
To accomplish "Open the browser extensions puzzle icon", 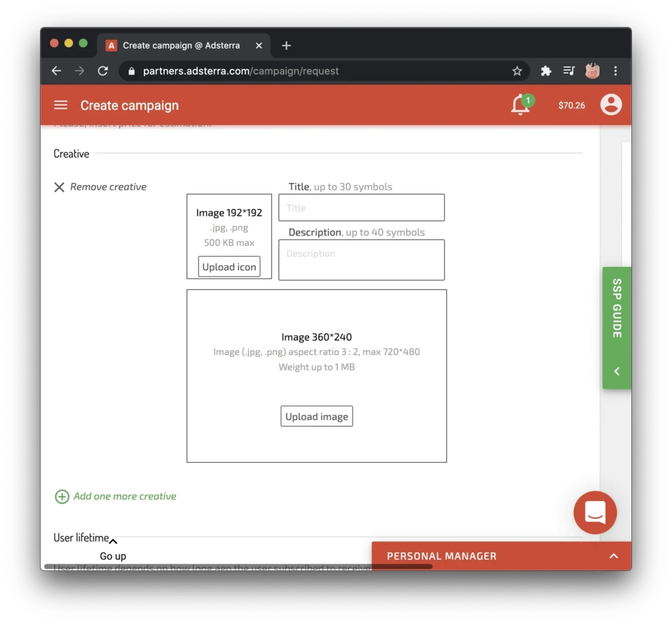I will click(x=545, y=71).
